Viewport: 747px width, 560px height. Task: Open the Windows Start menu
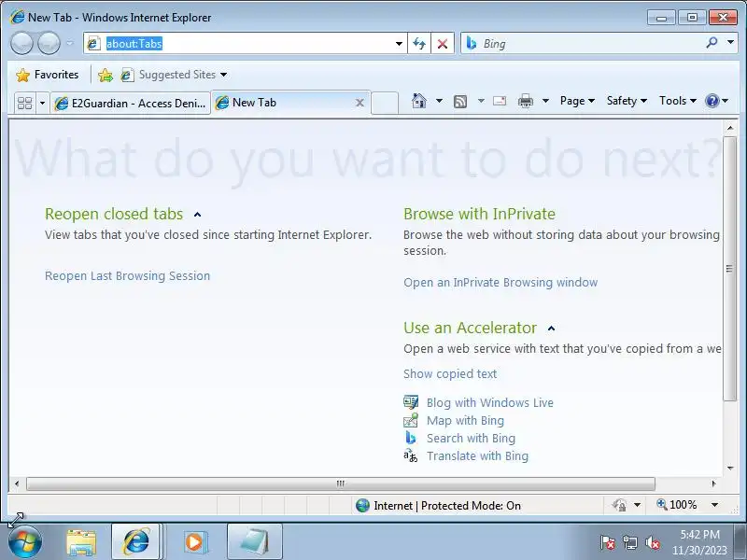(25, 542)
